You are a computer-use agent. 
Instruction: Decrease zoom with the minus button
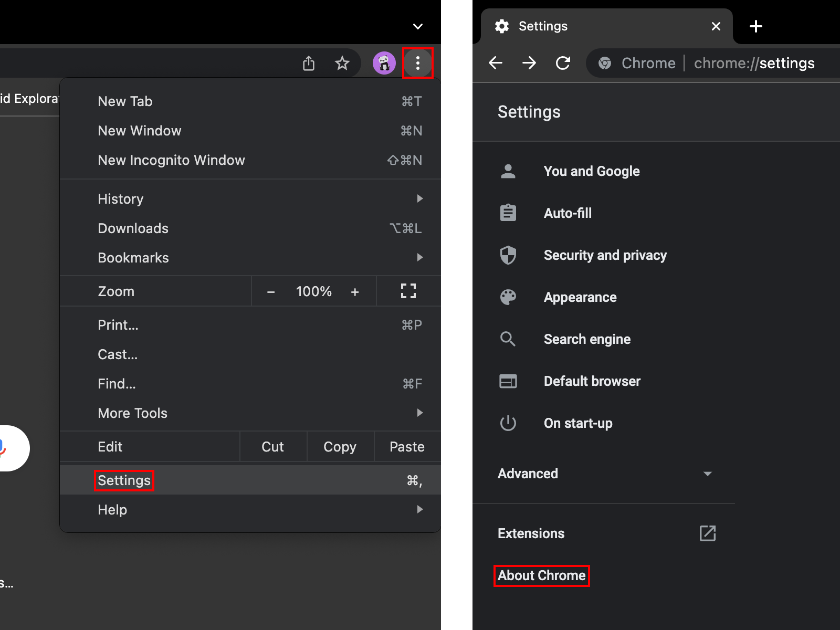(x=271, y=292)
